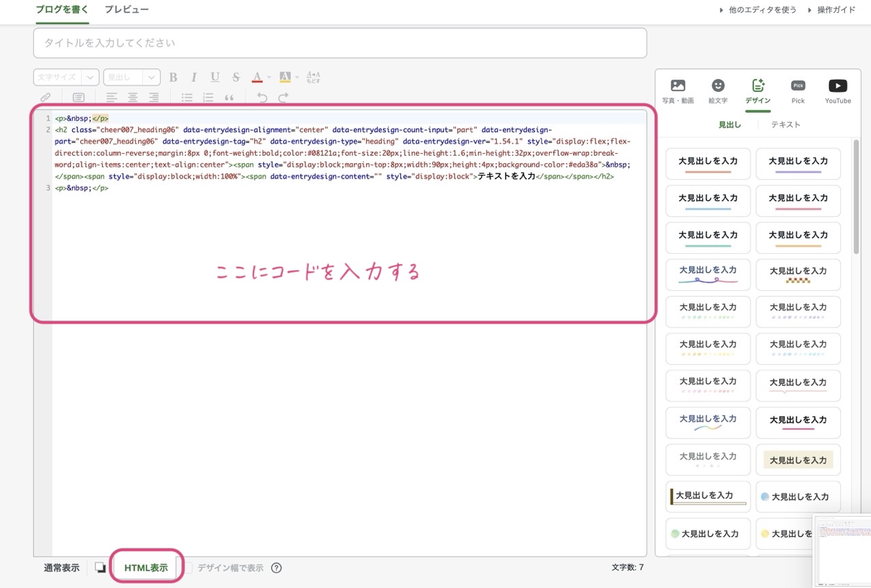
Task: Apply strikethrough (S) formatting
Action: click(x=236, y=77)
